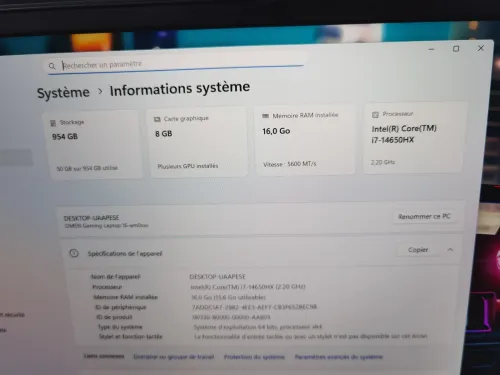Click the Stockage card icon
The width and height of the screenshot is (500, 375).
(x=53, y=123)
